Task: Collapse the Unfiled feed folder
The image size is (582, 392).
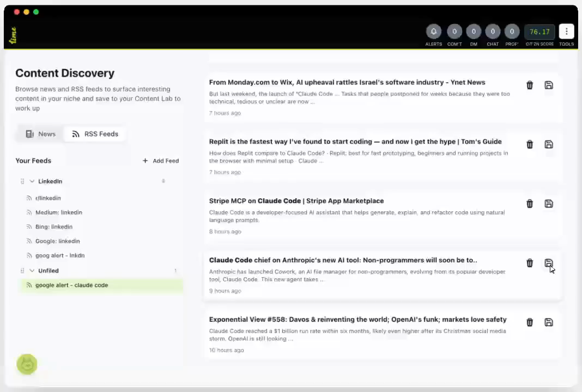Action: pyautogui.click(x=32, y=271)
